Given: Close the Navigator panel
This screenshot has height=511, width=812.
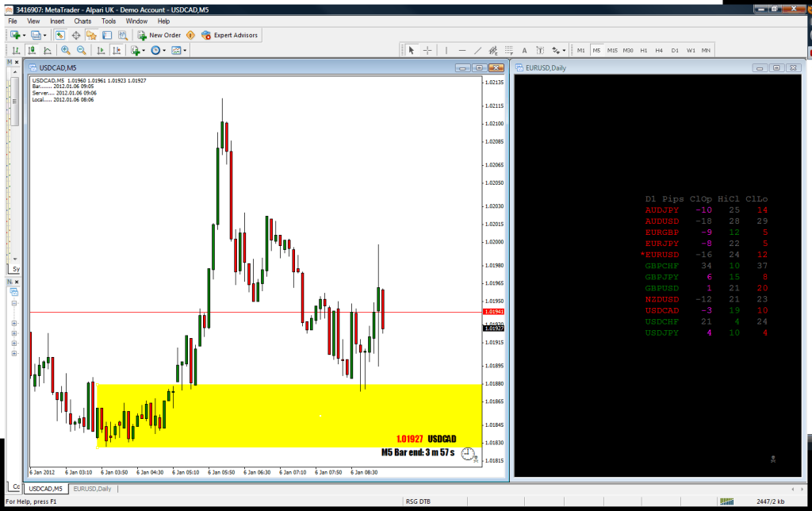Looking at the screenshot, I should (17, 282).
